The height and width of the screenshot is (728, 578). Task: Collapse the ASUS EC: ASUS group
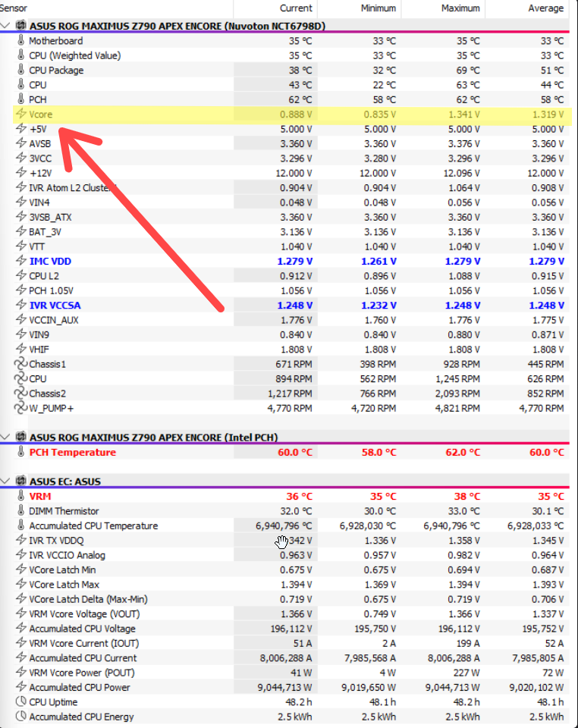click(x=5, y=481)
